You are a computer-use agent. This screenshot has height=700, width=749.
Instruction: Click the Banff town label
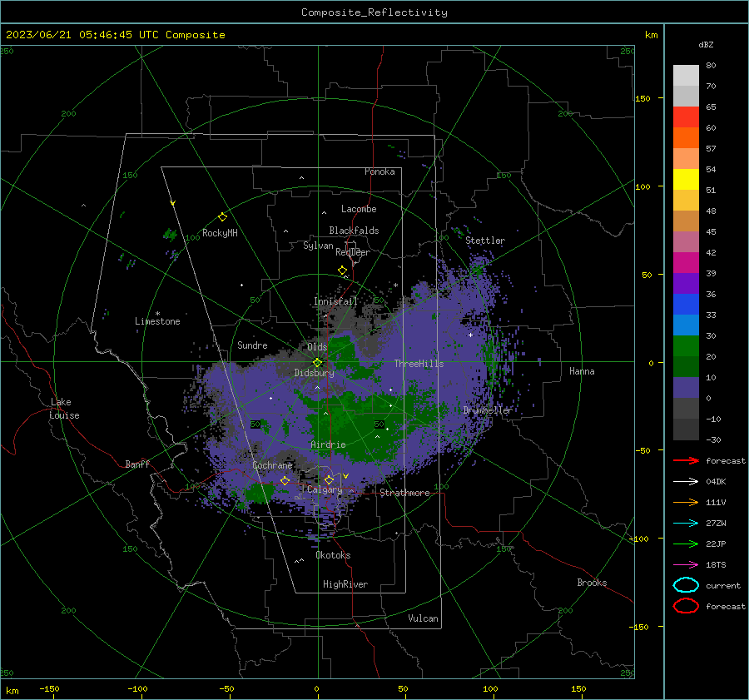[x=137, y=464]
